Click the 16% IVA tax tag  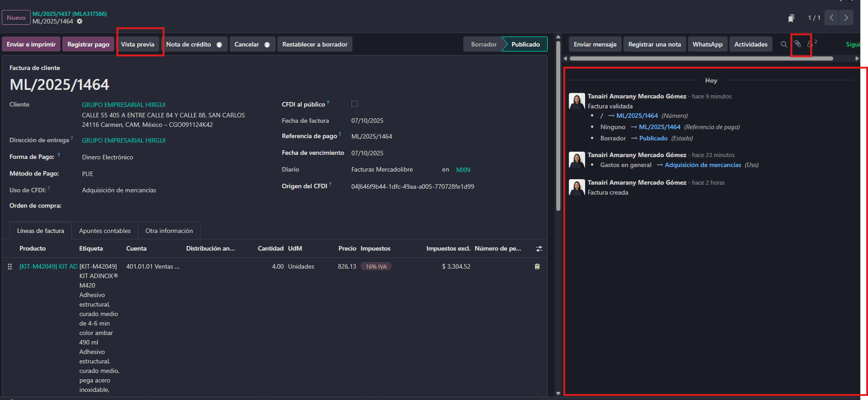click(376, 267)
